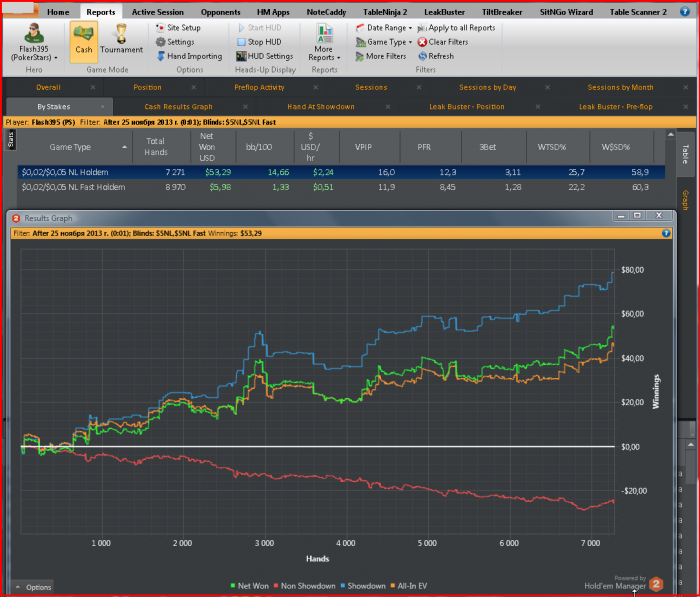Toggle Showdown legend series
The height and width of the screenshot is (597, 700).
point(363,586)
